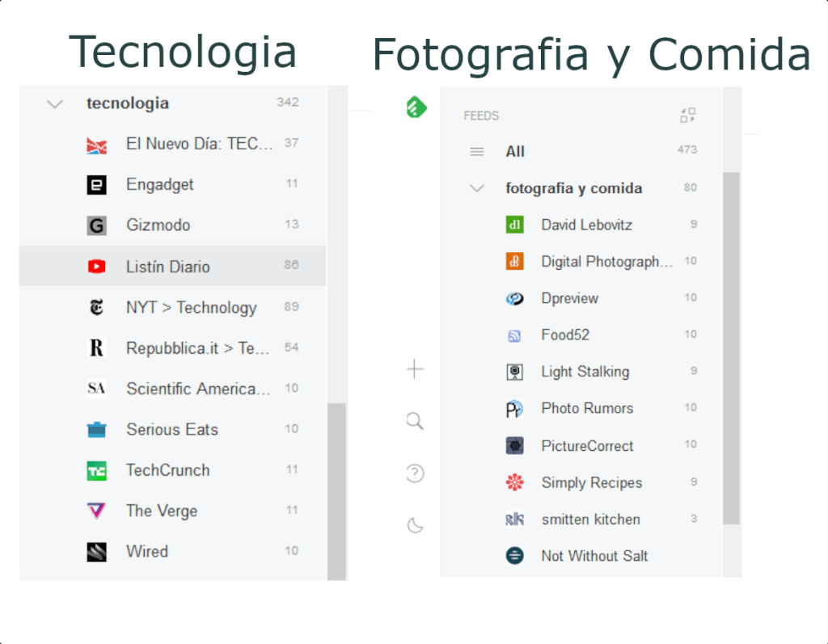The image size is (828, 644).
Task: Click the TechCrunch feed icon
Action: tap(96, 471)
